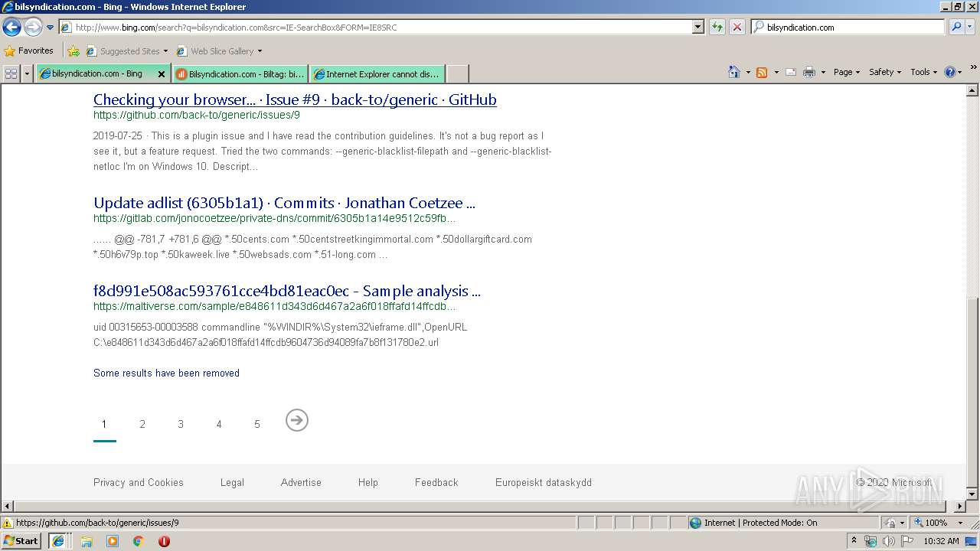
Task: Open 'Checking your browser... Issue #9' GitHub result
Action: coord(295,99)
